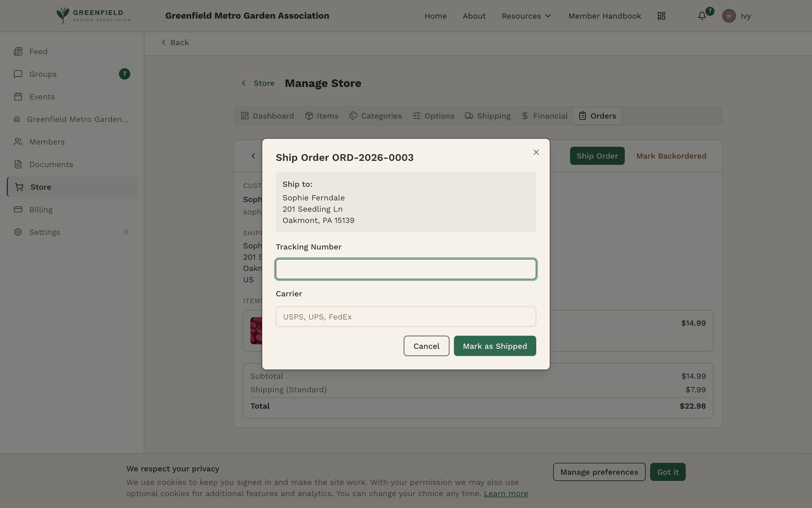Switch to the Items tab
The width and height of the screenshot is (812, 508).
point(321,116)
